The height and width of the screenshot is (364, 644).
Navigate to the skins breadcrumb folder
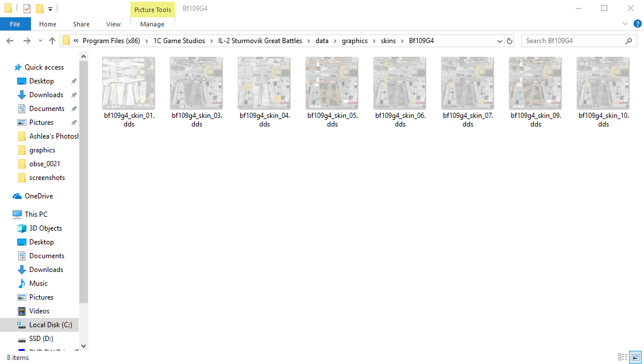pyautogui.click(x=388, y=41)
